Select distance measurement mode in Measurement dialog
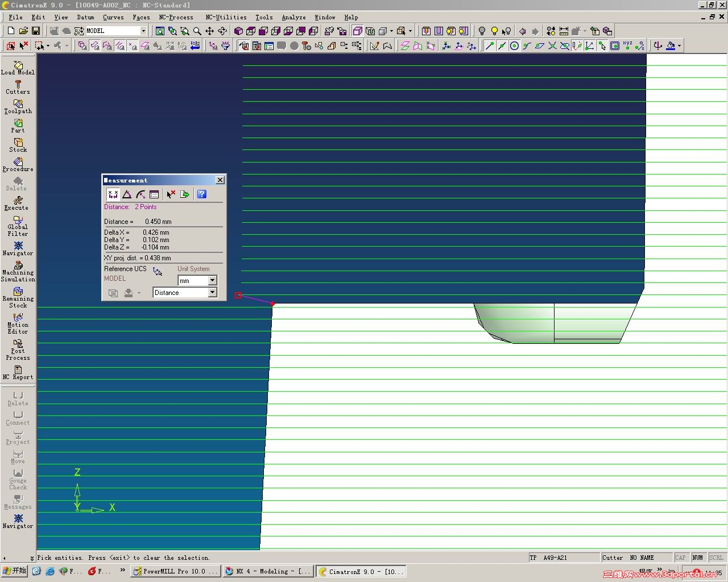Image resolution: width=728 pixels, height=582 pixels. pyautogui.click(x=113, y=194)
